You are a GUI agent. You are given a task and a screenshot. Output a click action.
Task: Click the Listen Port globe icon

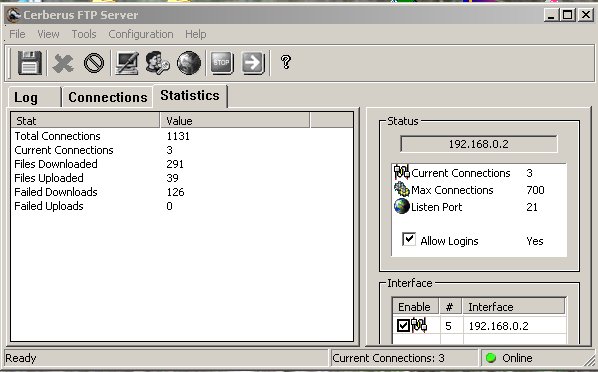tap(402, 206)
